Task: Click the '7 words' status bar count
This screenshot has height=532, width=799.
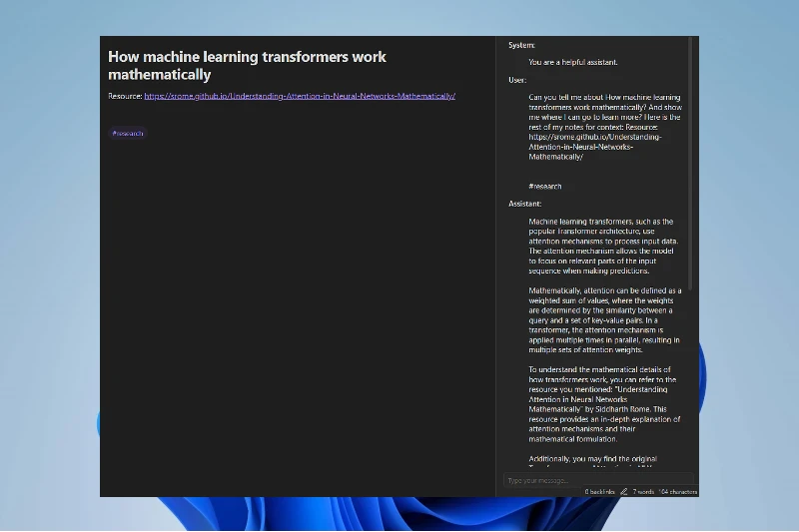Action: click(643, 492)
